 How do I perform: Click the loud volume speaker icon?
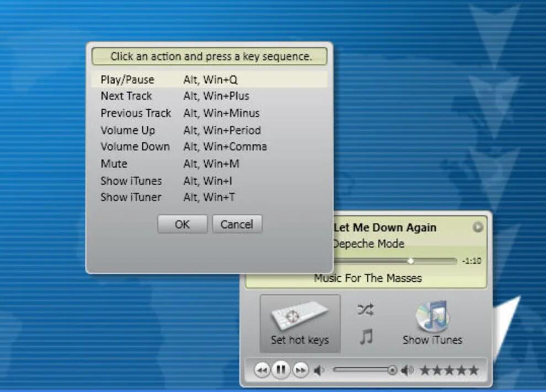(408, 370)
